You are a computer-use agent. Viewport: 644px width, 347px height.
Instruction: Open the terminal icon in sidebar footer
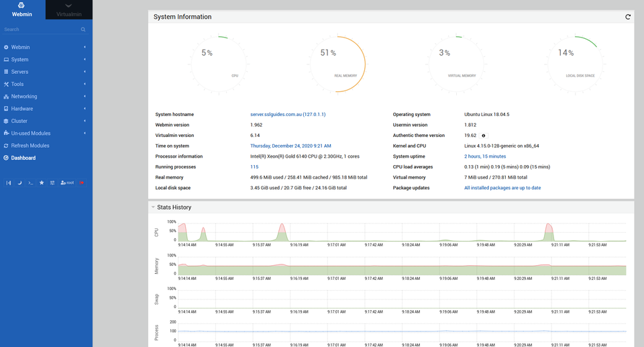pyautogui.click(x=30, y=183)
